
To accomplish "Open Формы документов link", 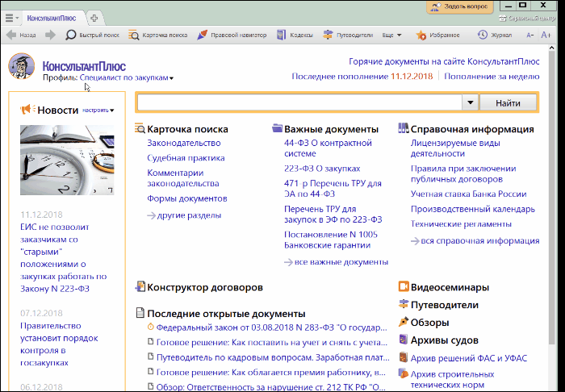I will click(187, 198).
